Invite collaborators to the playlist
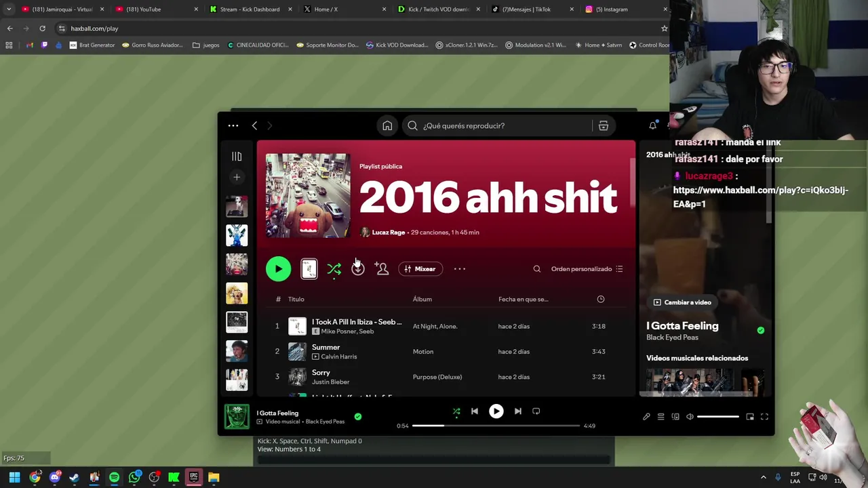Viewport: 868px width, 488px height. pyautogui.click(x=381, y=269)
